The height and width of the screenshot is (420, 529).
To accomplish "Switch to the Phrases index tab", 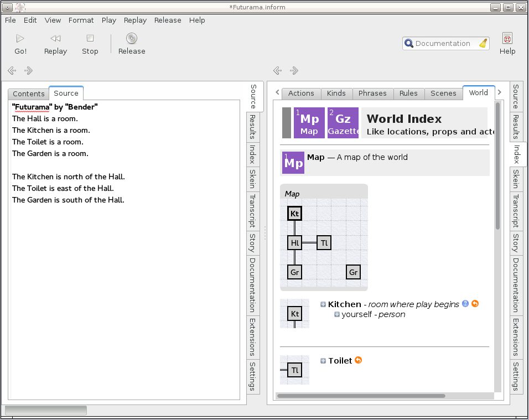I will (x=372, y=93).
